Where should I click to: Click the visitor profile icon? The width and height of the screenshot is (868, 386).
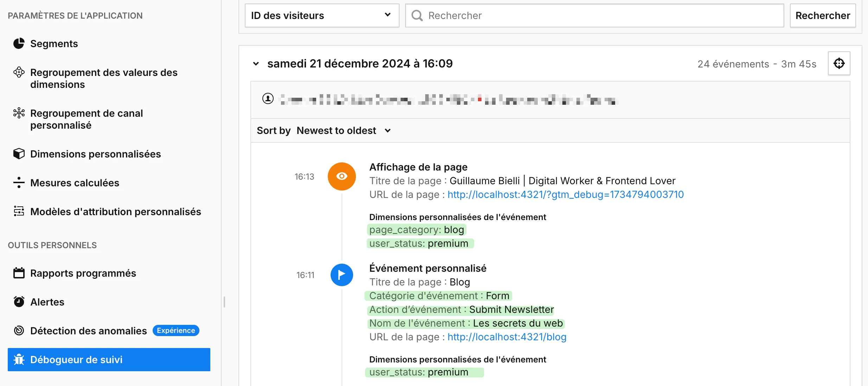[268, 98]
